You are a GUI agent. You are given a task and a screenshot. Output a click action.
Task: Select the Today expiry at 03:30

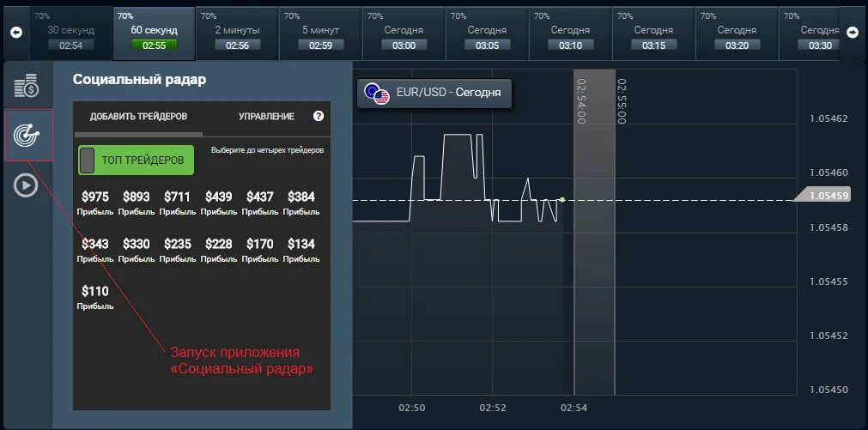(810, 34)
